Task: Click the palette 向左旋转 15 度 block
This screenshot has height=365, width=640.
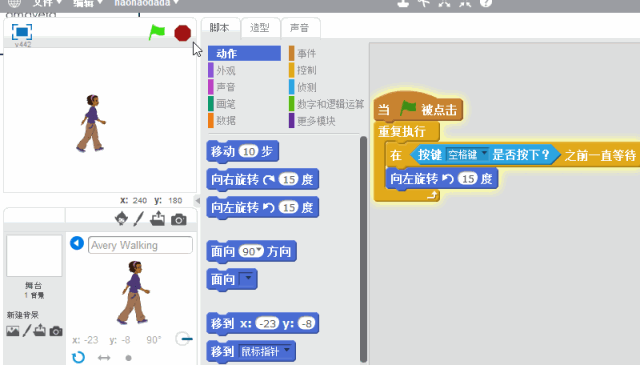Action: point(262,207)
